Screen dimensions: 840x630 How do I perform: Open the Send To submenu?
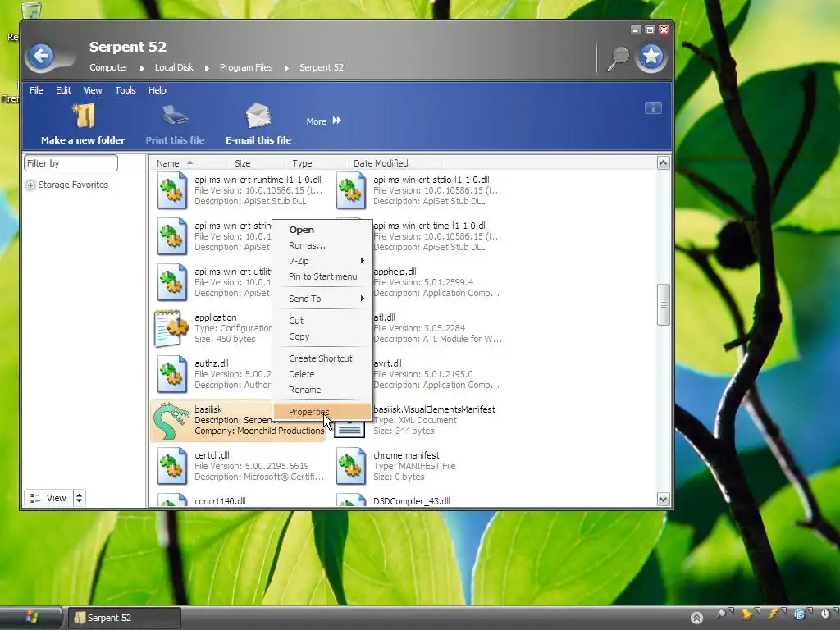pos(322,299)
